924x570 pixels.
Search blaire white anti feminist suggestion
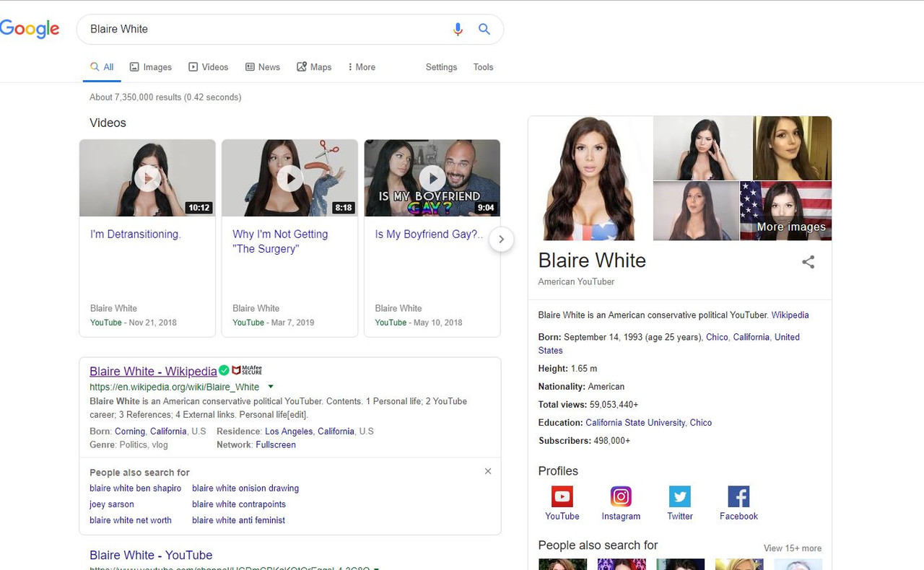click(x=238, y=520)
